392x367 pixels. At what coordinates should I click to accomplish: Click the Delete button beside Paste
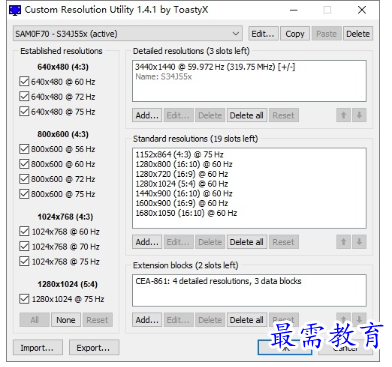click(x=358, y=34)
